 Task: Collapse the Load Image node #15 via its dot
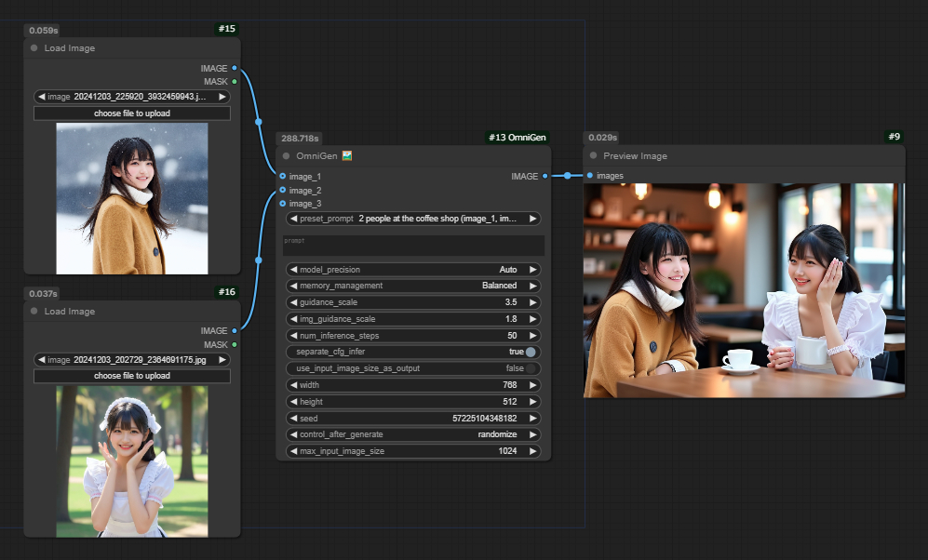[34, 47]
